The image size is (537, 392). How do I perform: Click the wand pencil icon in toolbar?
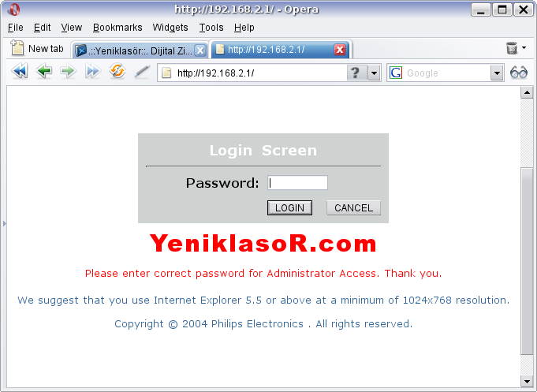point(142,71)
